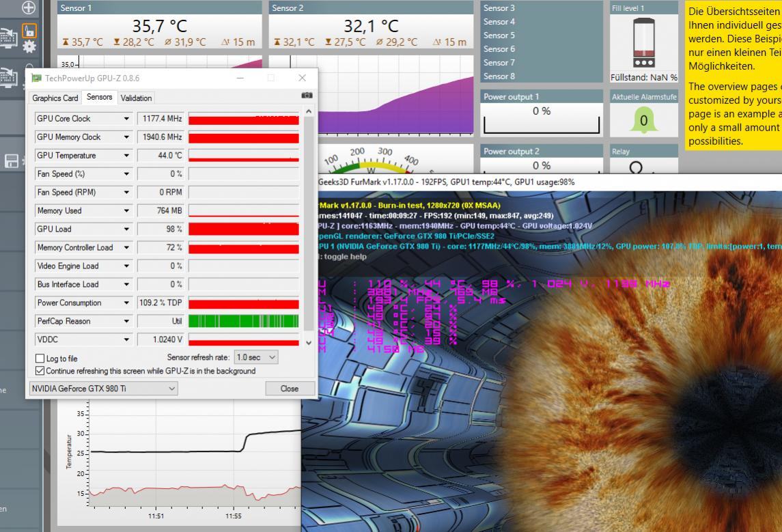Open the Power Consumption sensor dropdown
782x532 pixels.
click(x=126, y=303)
